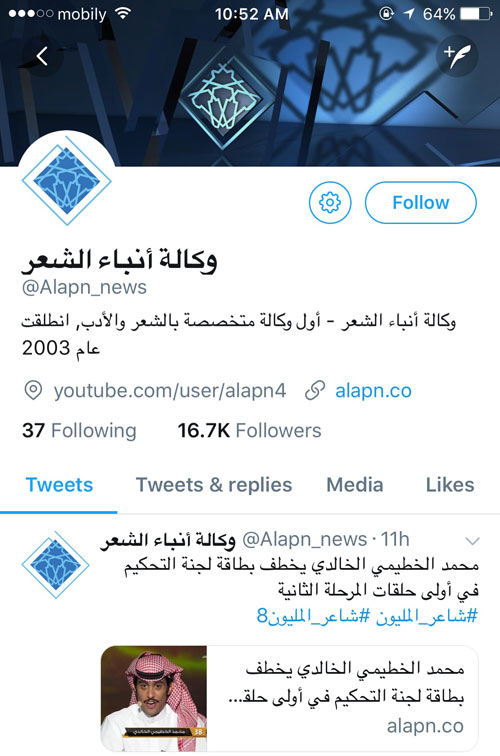
Task: Open the profile settings gear icon
Action: [330, 202]
